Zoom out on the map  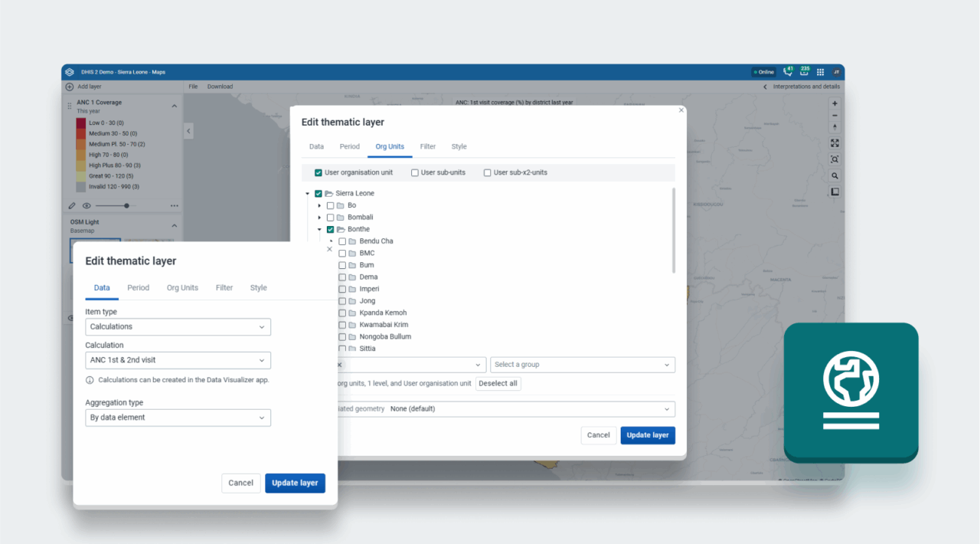(x=835, y=116)
